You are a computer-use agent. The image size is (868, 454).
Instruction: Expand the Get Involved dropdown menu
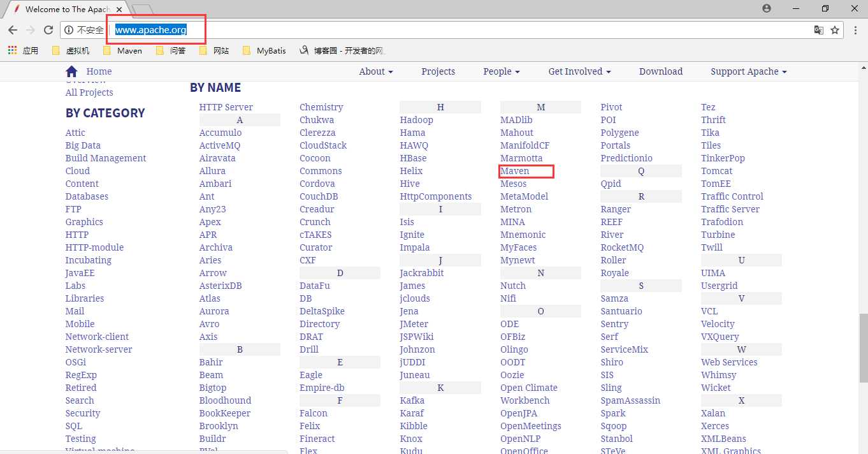[580, 71]
